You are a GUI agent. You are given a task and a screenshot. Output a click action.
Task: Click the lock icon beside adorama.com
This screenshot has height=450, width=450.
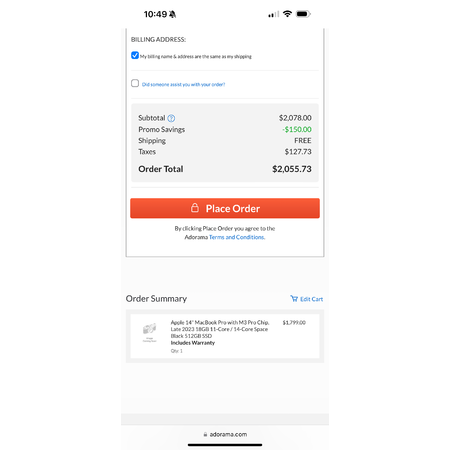(x=205, y=434)
